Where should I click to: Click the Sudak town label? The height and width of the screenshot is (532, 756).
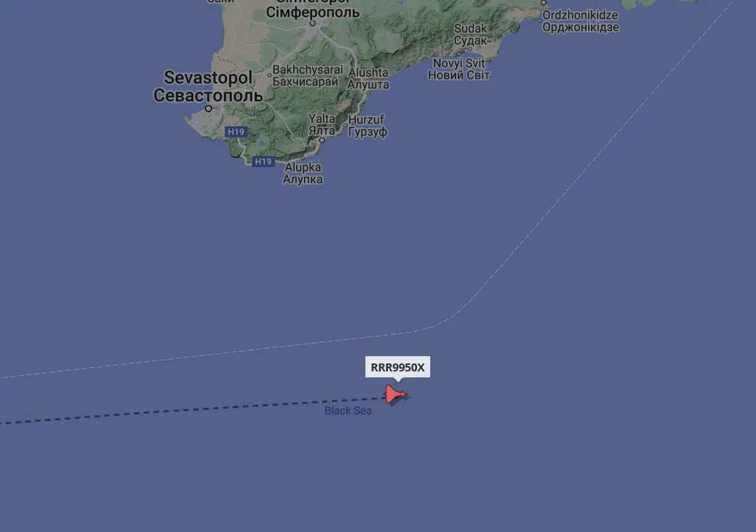pyautogui.click(x=471, y=34)
